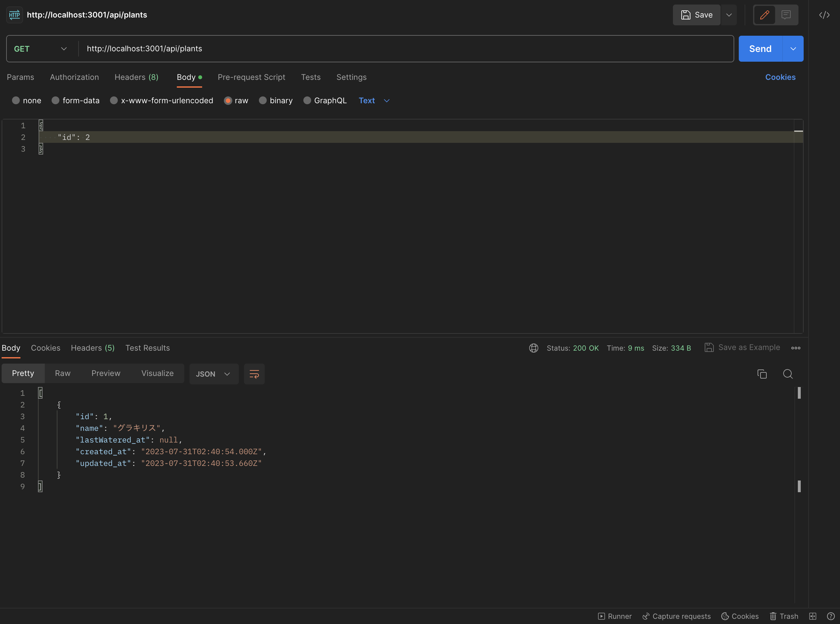This screenshot has height=624, width=840.
Task: Select the binary body option
Action: tap(263, 100)
